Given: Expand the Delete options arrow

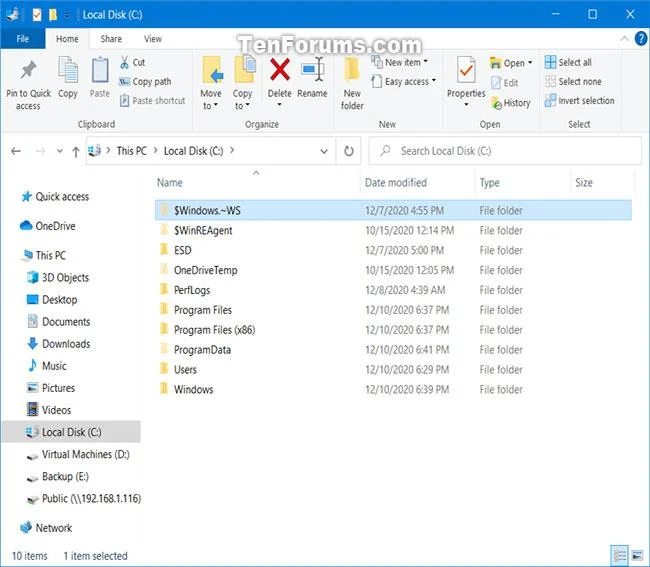Looking at the screenshot, I should [x=279, y=104].
